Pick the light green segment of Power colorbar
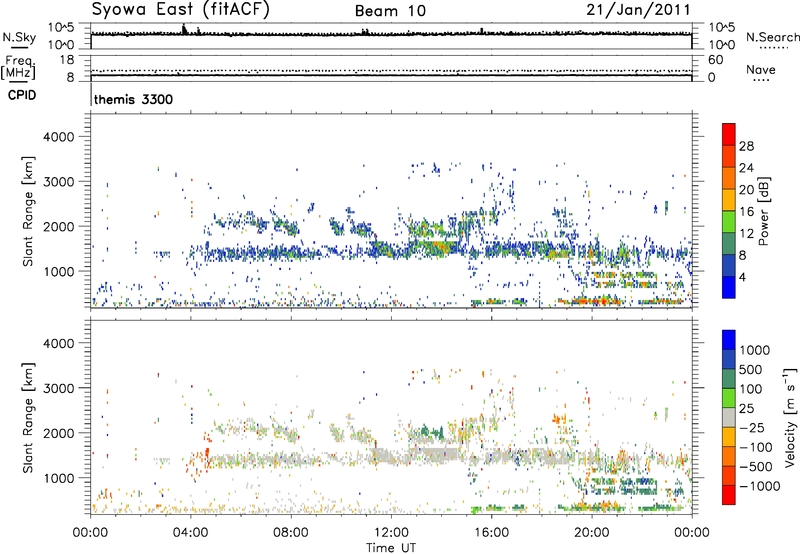 [x=729, y=221]
